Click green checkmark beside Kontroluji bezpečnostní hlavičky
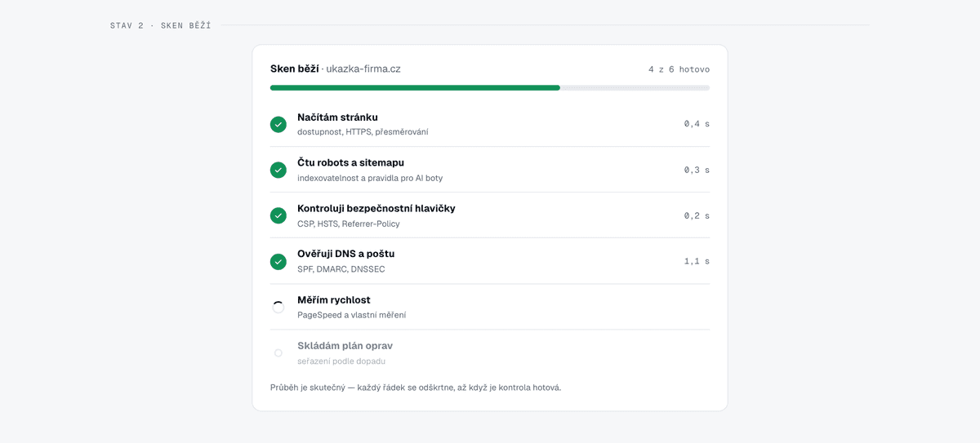The image size is (980, 443). (278, 215)
